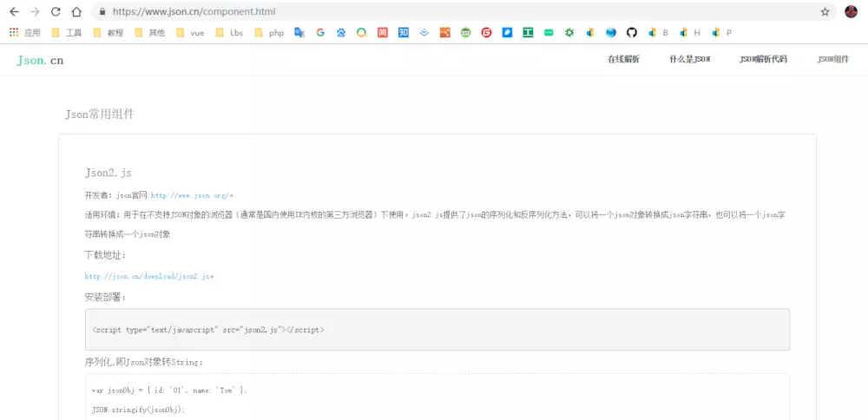The width and height of the screenshot is (868, 420).
Task: Open the JSON组件 nav item
Action: coord(833,60)
